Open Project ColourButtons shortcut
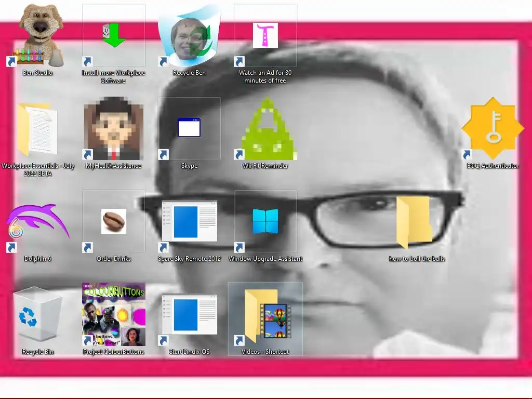532x399 pixels. point(114,314)
